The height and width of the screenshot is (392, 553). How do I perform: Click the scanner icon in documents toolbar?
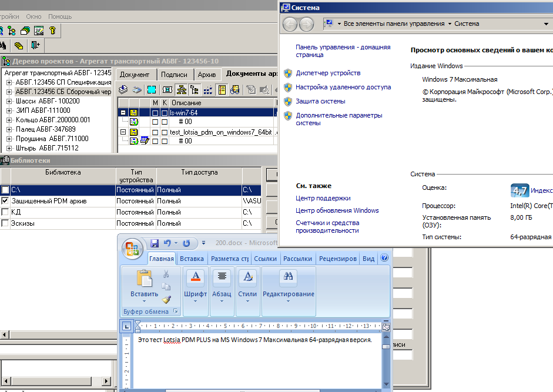tap(137, 90)
